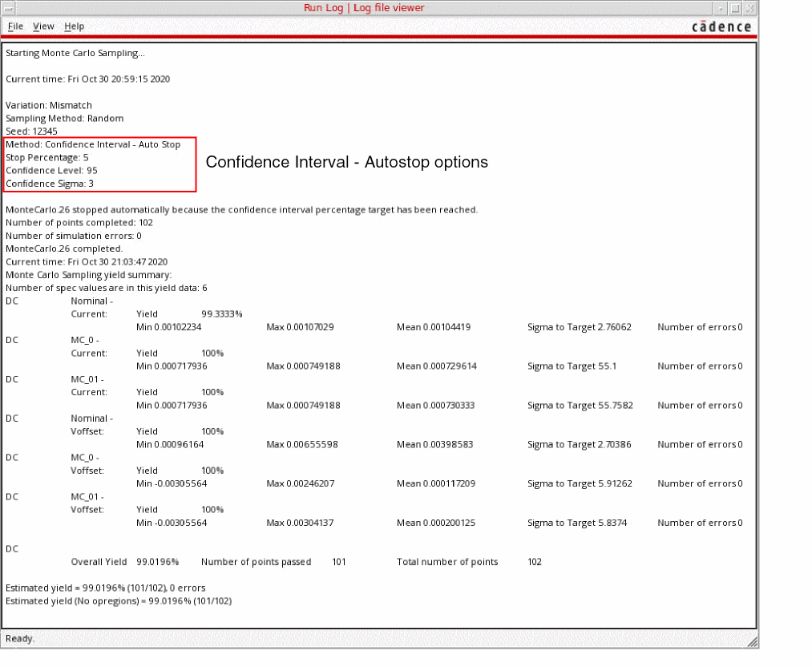The image size is (812, 667).
Task: Maximize the Log file viewer window
Action: click(735, 8)
